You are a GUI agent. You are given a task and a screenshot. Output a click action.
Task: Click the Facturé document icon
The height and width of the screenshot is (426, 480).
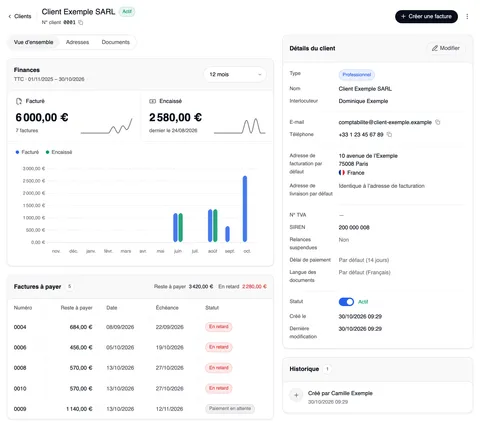click(19, 101)
